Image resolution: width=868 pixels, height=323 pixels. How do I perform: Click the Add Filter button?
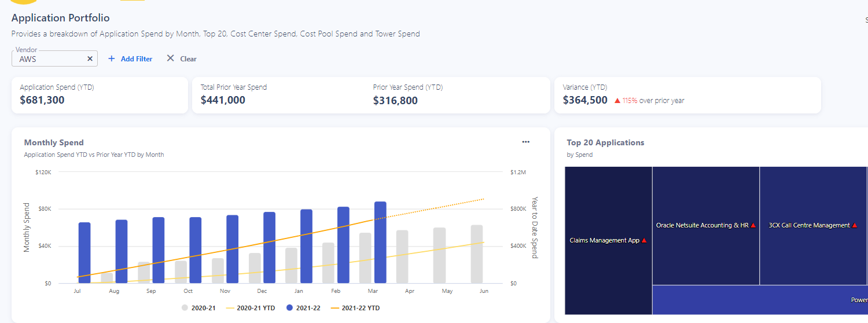(136, 58)
